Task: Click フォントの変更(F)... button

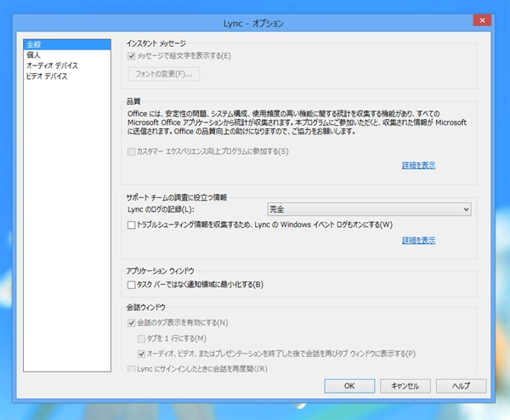Action: pos(163,74)
